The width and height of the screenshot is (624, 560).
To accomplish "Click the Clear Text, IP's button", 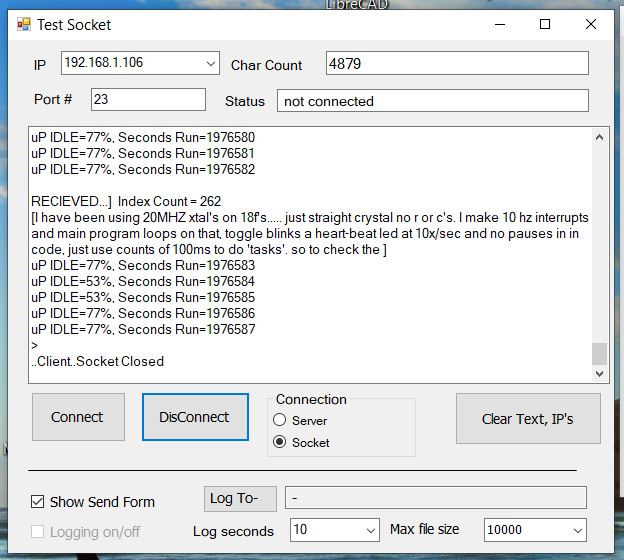I will [528, 418].
